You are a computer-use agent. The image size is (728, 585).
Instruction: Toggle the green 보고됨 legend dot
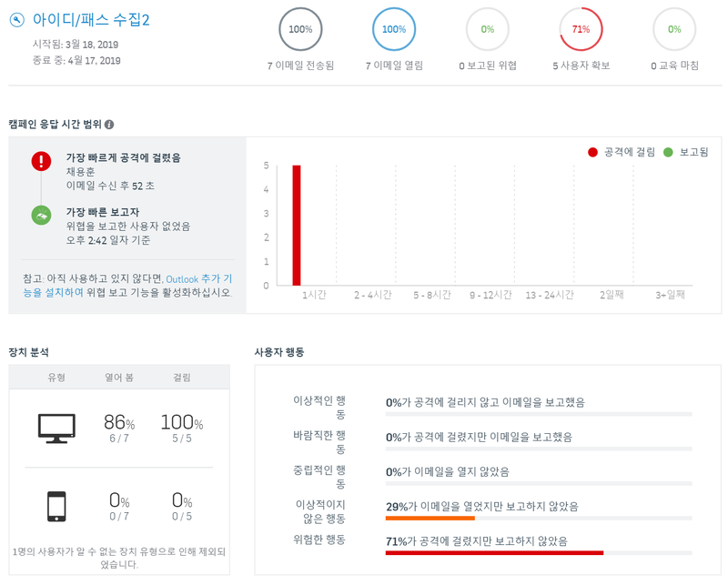[x=668, y=152]
